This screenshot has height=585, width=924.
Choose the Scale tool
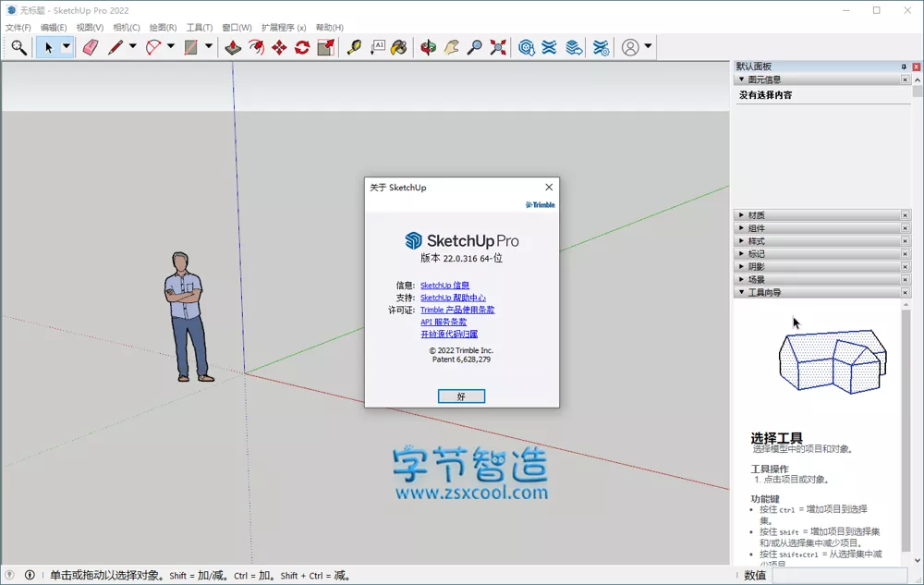tap(325, 47)
